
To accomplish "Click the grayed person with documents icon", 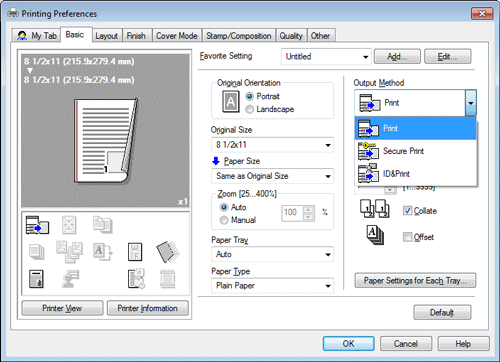I will (x=70, y=279).
